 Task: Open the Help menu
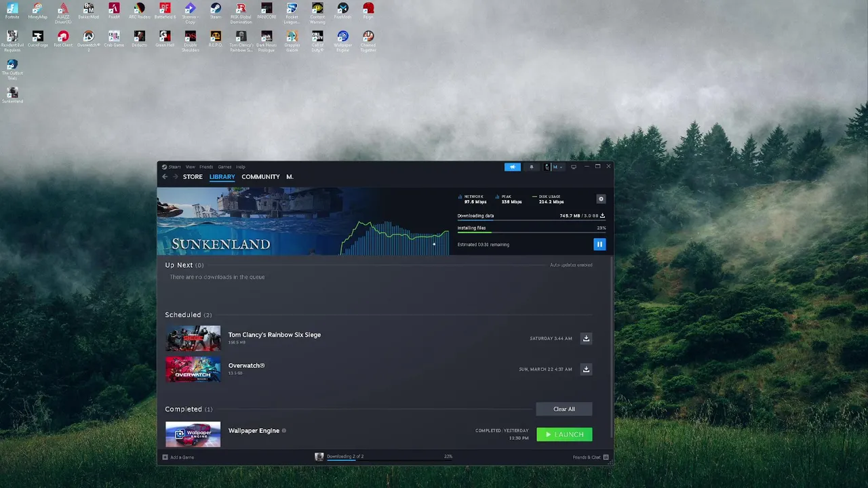click(x=241, y=167)
